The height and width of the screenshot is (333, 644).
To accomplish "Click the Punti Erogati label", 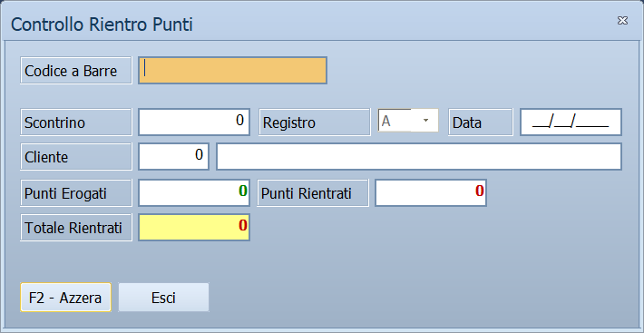I will pyautogui.click(x=76, y=192).
